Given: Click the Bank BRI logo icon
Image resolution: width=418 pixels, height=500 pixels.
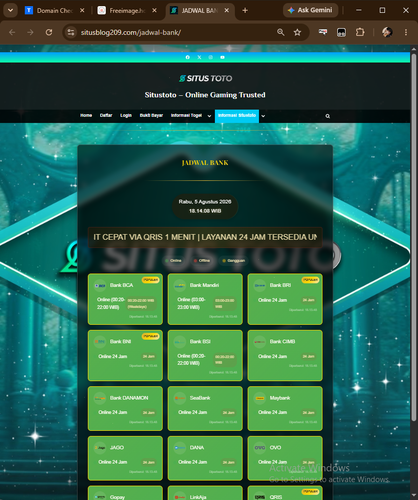Looking at the screenshot, I should [260, 285].
